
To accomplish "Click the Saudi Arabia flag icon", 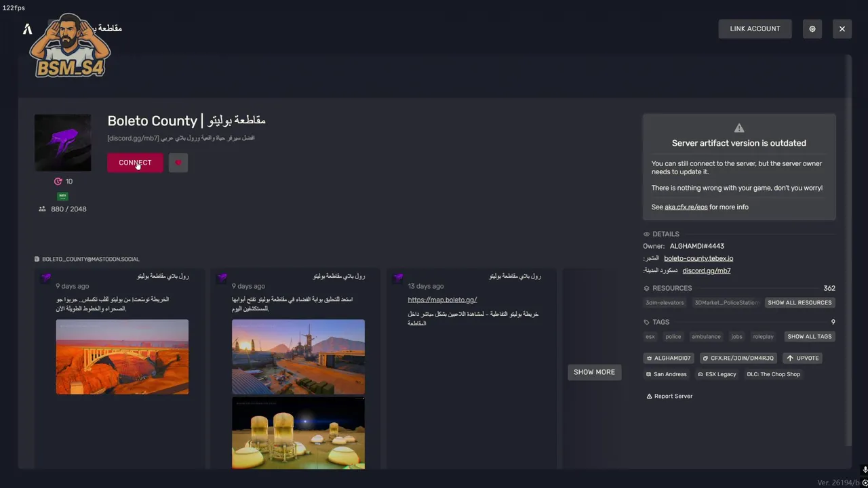I will tap(62, 196).
